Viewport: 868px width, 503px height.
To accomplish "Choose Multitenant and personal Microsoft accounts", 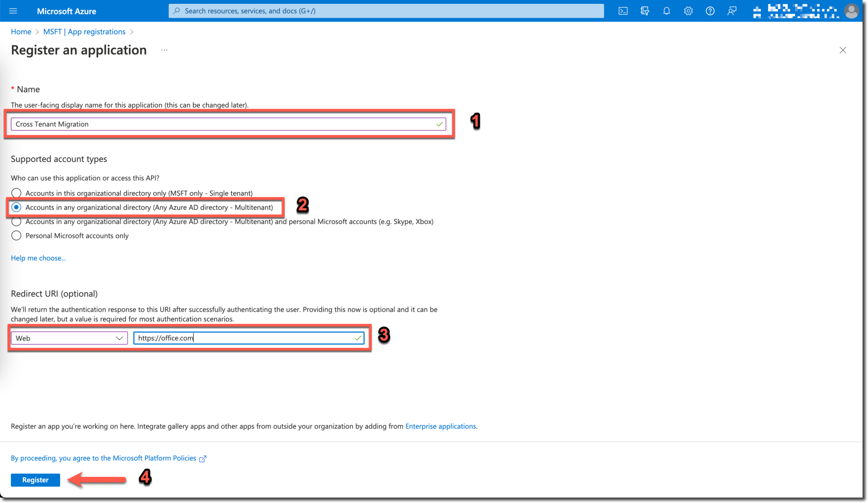I will [x=16, y=221].
